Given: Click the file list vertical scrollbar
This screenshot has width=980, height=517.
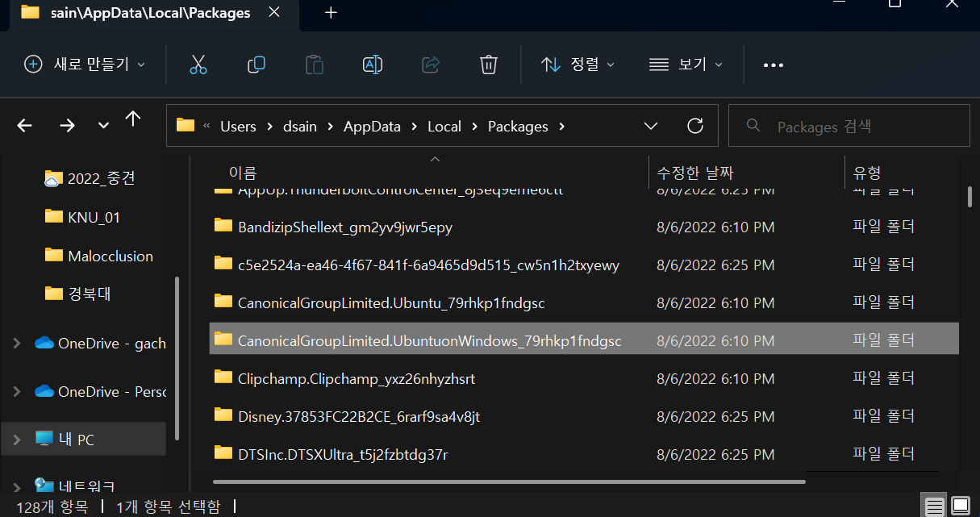Looking at the screenshot, I should 969,197.
